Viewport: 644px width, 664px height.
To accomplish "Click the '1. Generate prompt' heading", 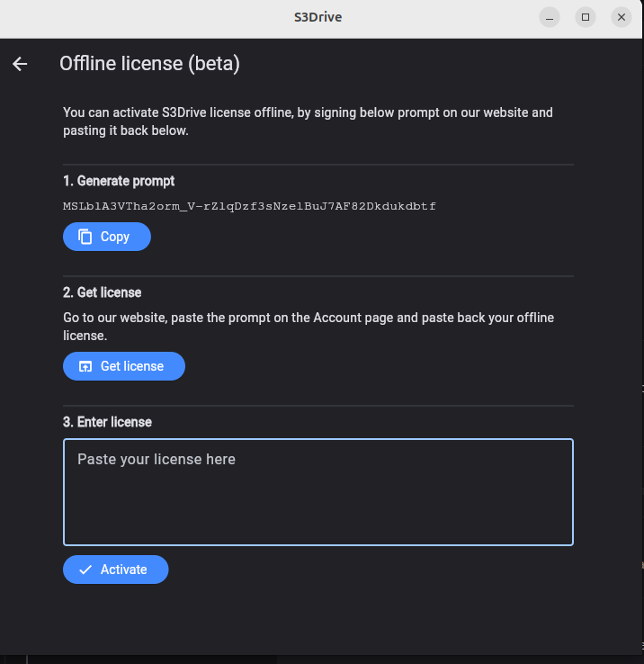I will 119,181.
